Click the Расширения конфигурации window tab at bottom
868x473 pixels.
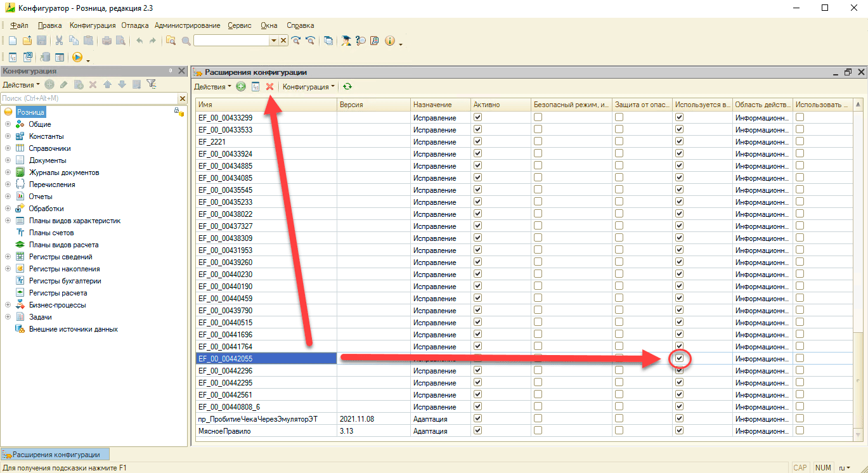[x=55, y=455]
